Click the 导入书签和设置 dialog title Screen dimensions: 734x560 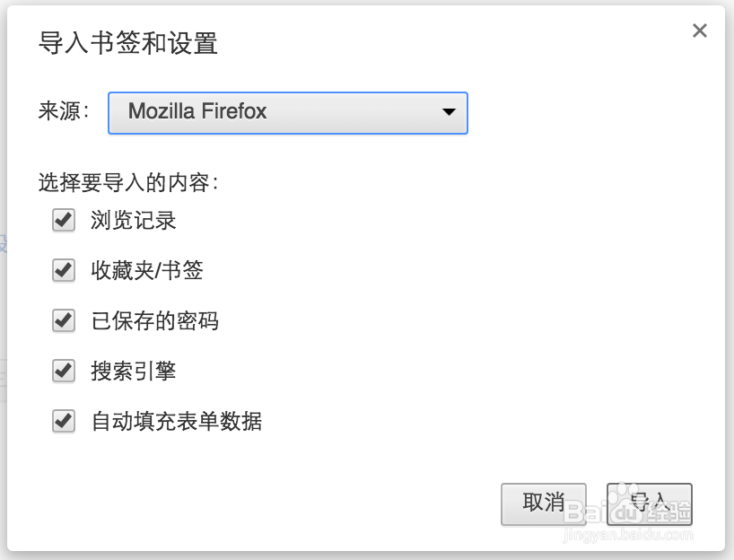[128, 43]
